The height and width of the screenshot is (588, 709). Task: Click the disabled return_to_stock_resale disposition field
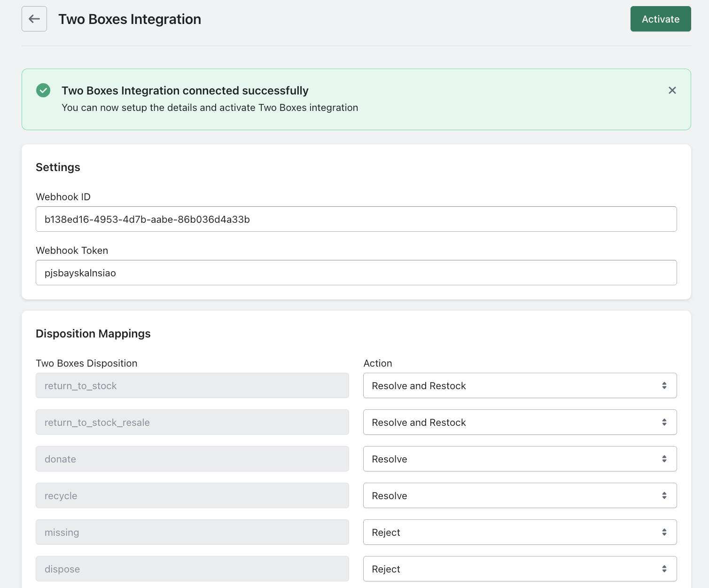click(x=192, y=422)
